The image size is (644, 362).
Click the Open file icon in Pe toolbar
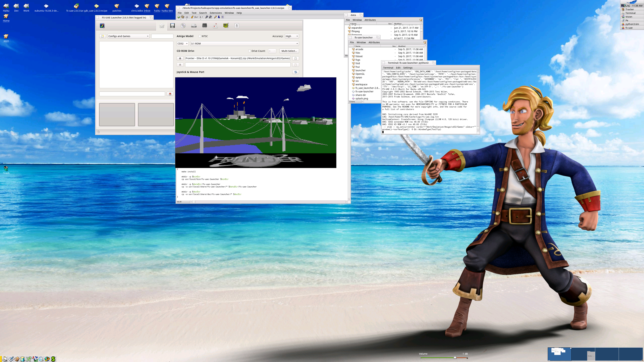pyautogui.click(x=183, y=17)
